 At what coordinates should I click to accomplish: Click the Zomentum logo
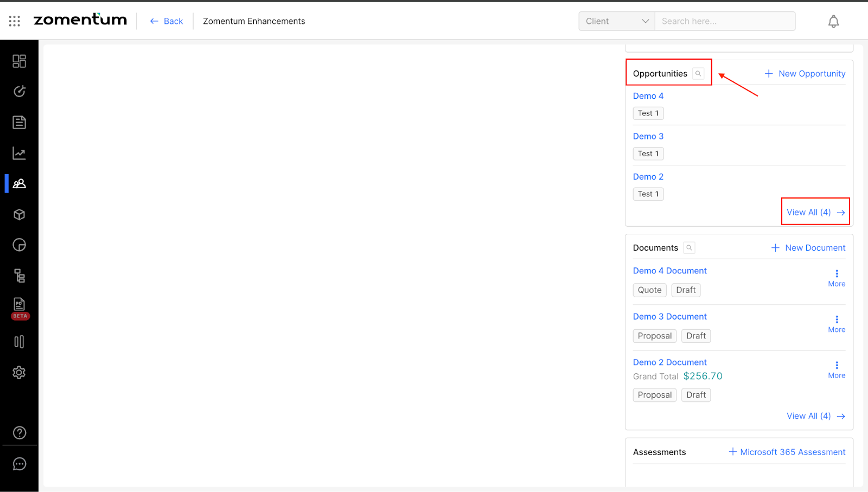tap(80, 20)
